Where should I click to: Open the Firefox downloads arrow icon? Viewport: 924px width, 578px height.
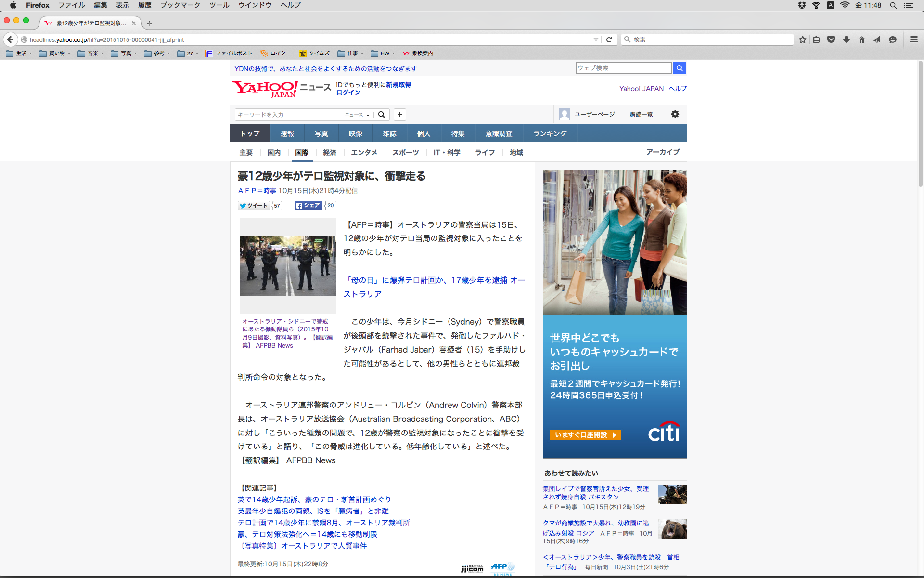(846, 39)
